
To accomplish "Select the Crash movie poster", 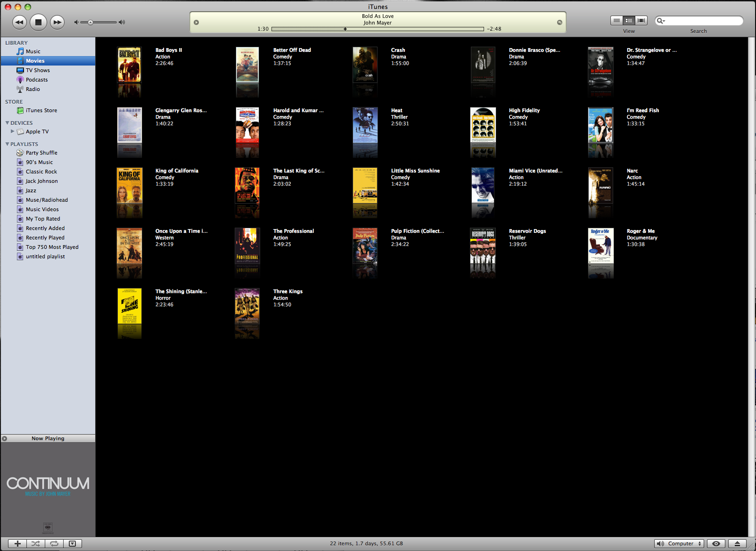I will click(x=365, y=65).
